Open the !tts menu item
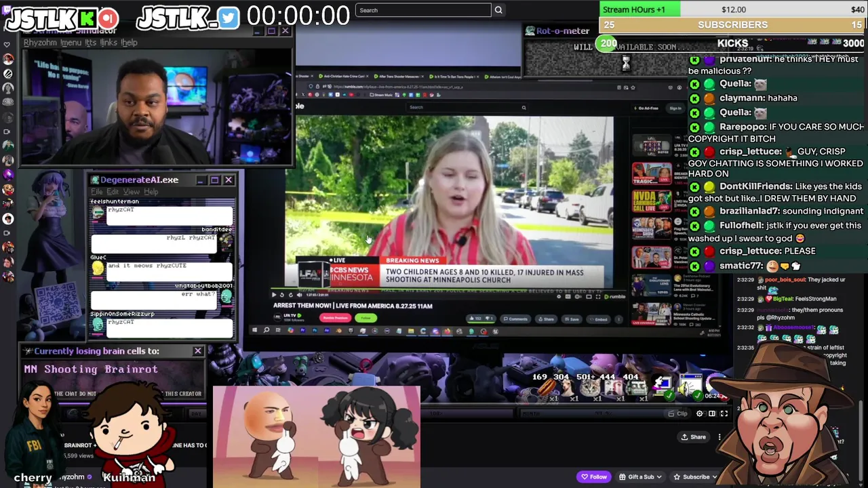The image size is (868, 488). tap(90, 43)
